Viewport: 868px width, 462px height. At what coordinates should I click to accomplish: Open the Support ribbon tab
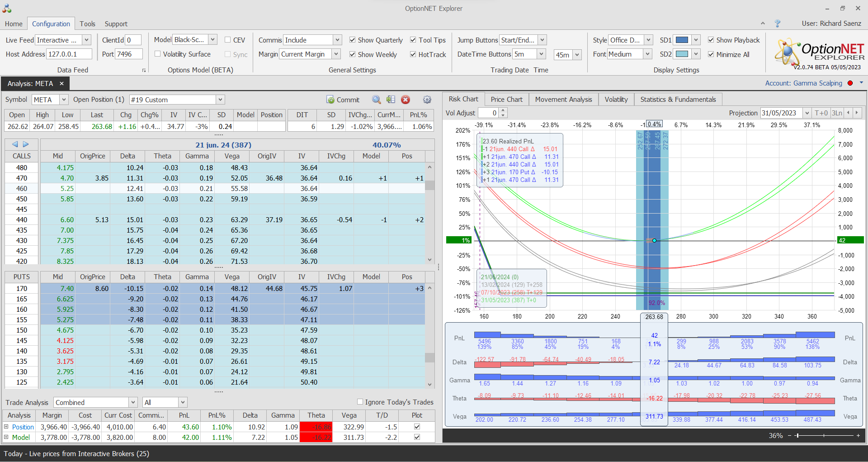(116, 24)
